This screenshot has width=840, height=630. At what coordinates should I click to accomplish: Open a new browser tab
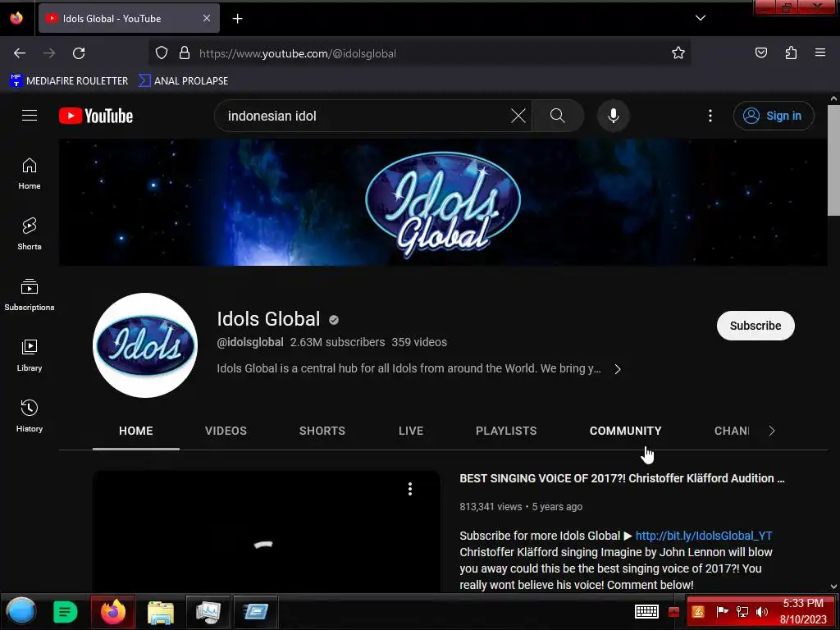pyautogui.click(x=237, y=19)
